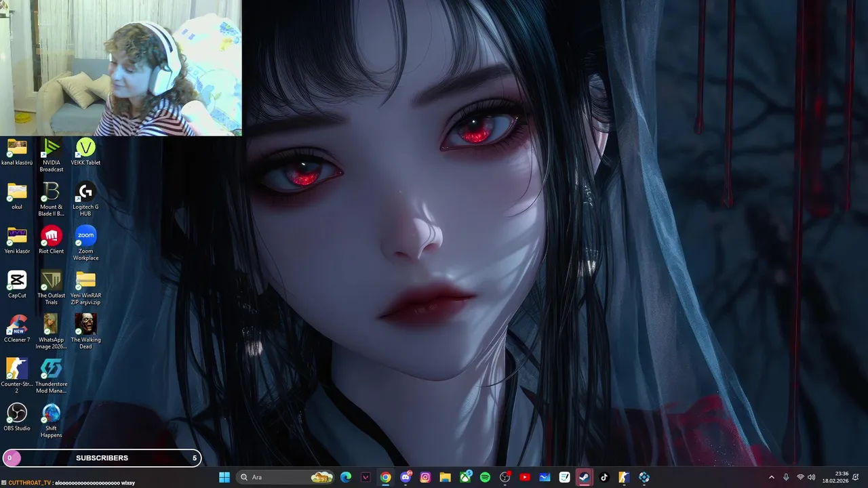Viewport: 868px width, 488px height.
Task: Open Spotify from taskbar
Action: click(x=485, y=477)
